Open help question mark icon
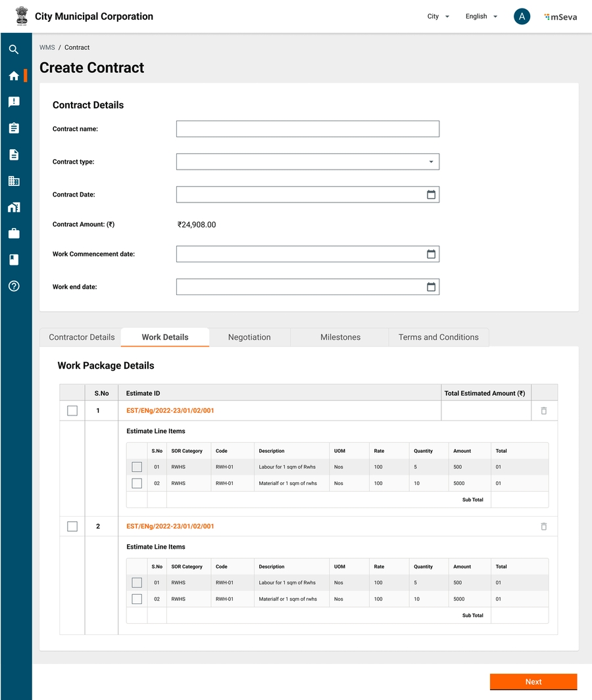Viewport: 592px width, 700px height. 14,286
